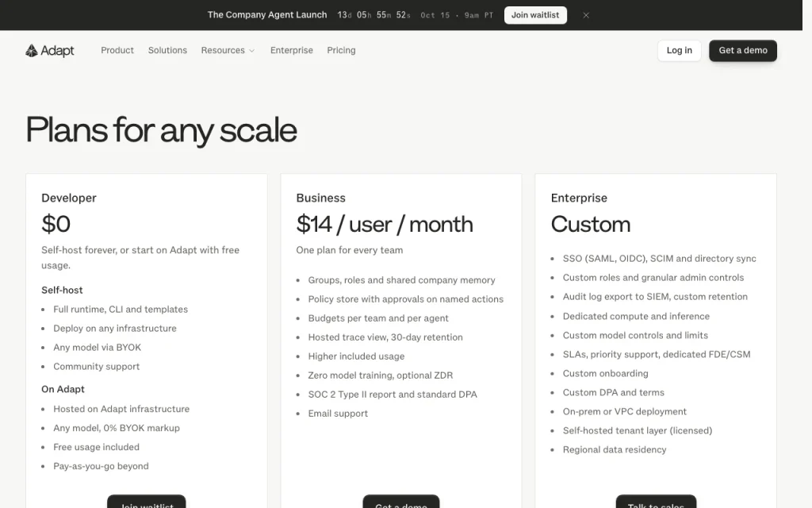Click the Self-host forever description text
Viewport: 812px width, 508px height.
coord(140,258)
